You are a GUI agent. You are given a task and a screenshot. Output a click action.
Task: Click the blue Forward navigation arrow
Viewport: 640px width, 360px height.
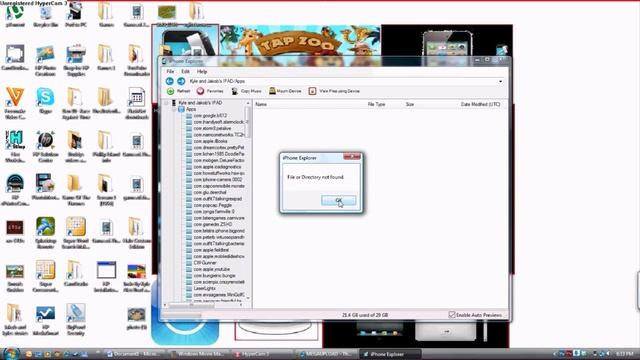tap(181, 81)
